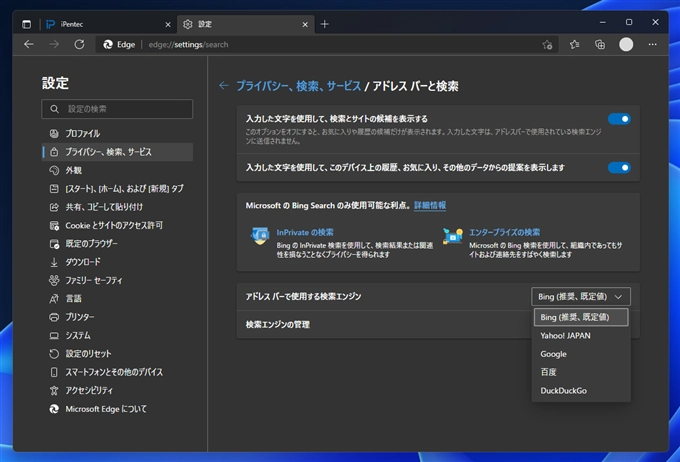This screenshot has height=462, width=680.
Task: Click the browser forward arrow
Action: [54, 44]
